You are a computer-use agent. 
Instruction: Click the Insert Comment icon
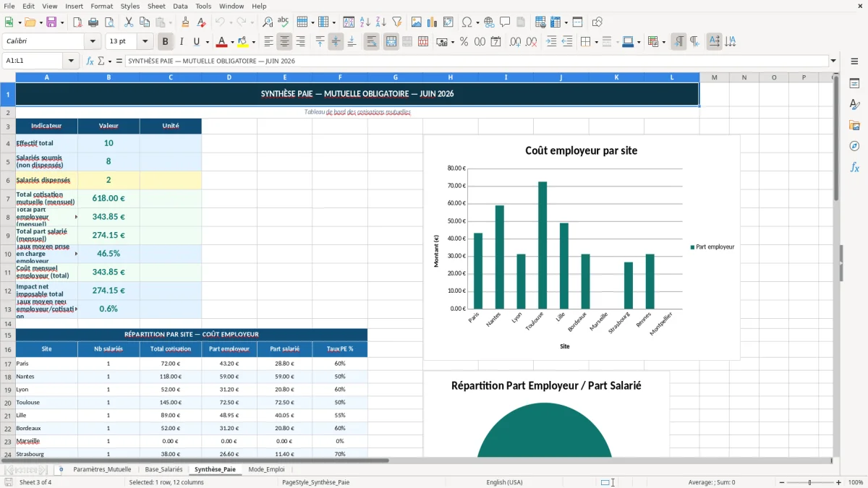504,22
